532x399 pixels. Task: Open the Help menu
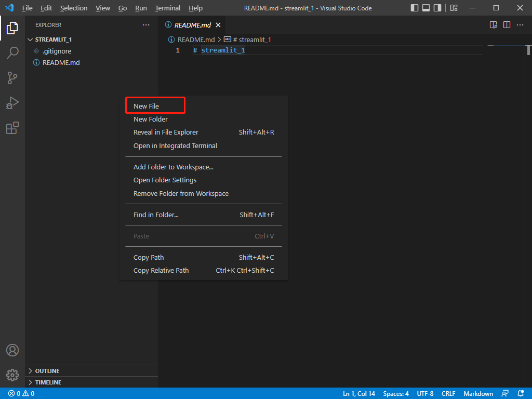tap(195, 8)
